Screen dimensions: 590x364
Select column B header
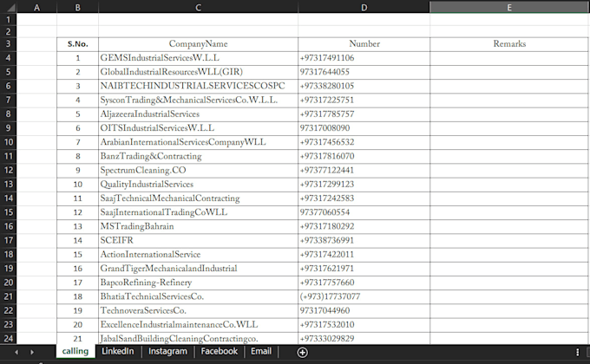coord(77,7)
